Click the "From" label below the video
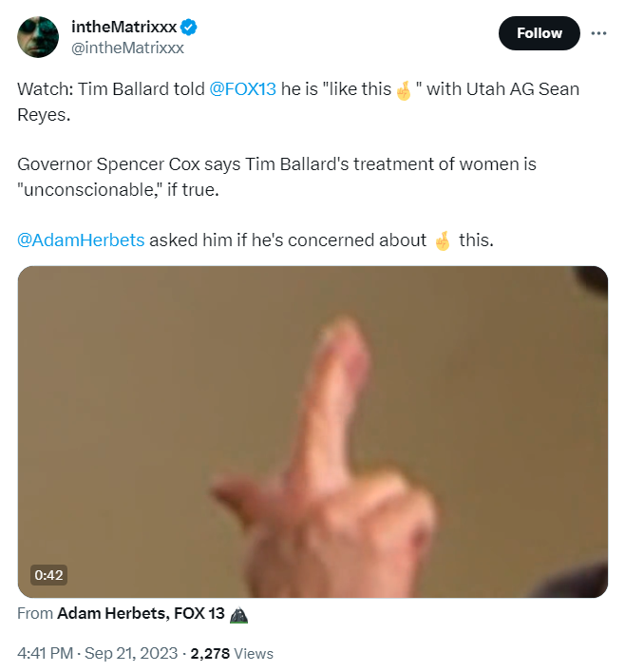 click(35, 613)
